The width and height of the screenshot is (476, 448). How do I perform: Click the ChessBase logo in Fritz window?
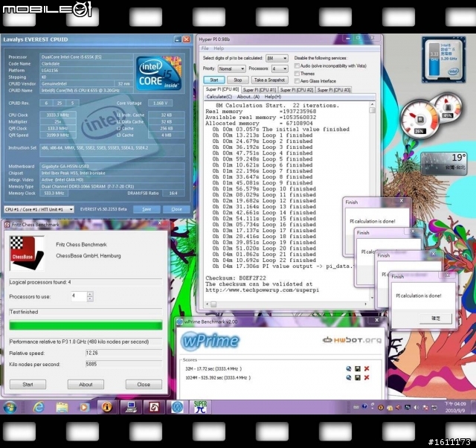tap(27, 253)
